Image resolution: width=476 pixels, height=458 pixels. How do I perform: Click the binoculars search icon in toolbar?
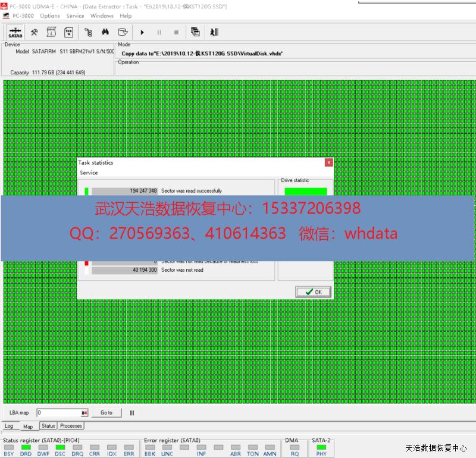[105, 32]
